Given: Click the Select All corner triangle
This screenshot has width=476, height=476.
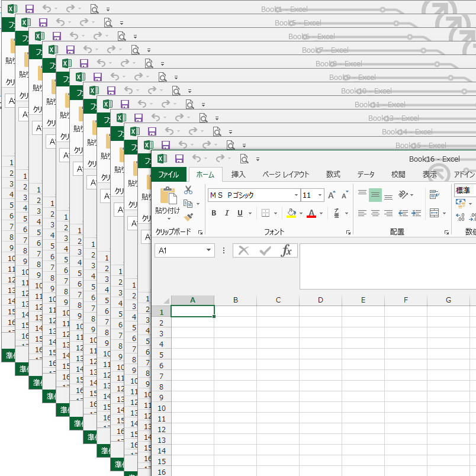Looking at the screenshot, I should pyautogui.click(x=166, y=301).
